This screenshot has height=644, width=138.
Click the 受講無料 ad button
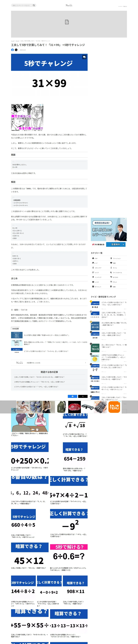pyautogui.click(x=116, y=244)
